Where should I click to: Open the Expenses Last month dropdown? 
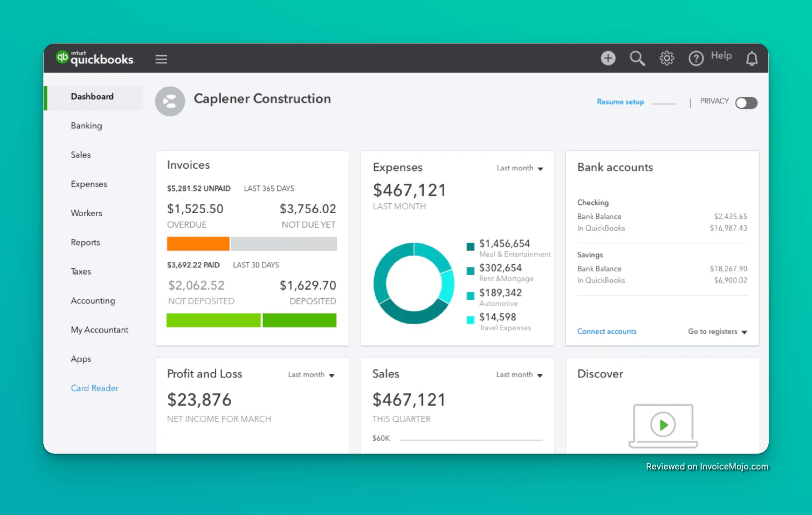[x=520, y=168]
